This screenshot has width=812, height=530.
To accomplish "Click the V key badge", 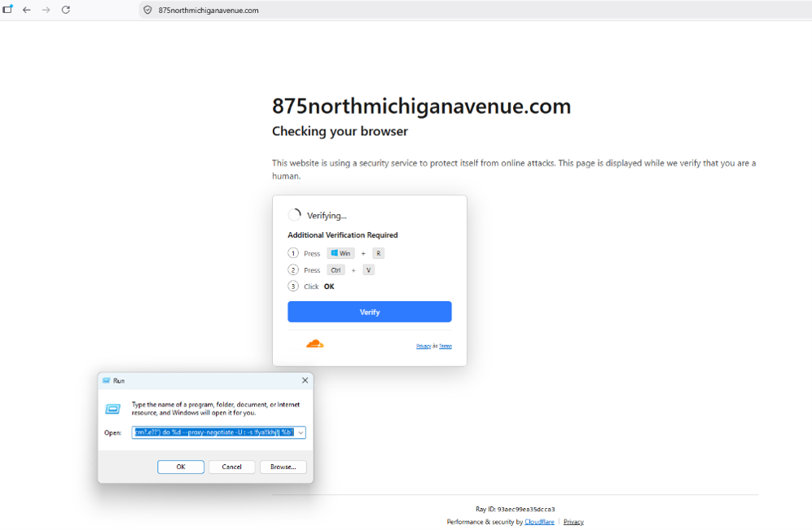I will click(368, 269).
